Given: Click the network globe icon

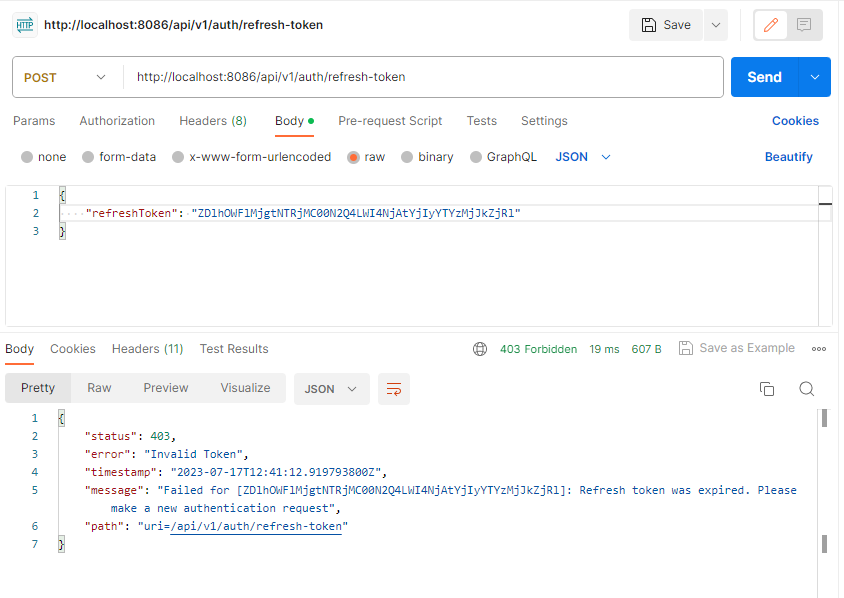Looking at the screenshot, I should pos(480,349).
